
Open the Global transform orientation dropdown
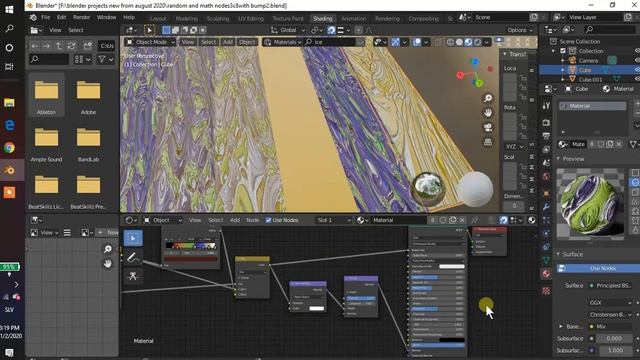288,30
